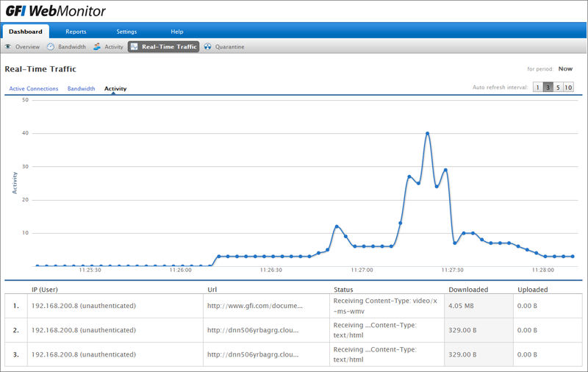Set auto refresh interval to 10
The width and height of the screenshot is (588, 372).
point(568,87)
